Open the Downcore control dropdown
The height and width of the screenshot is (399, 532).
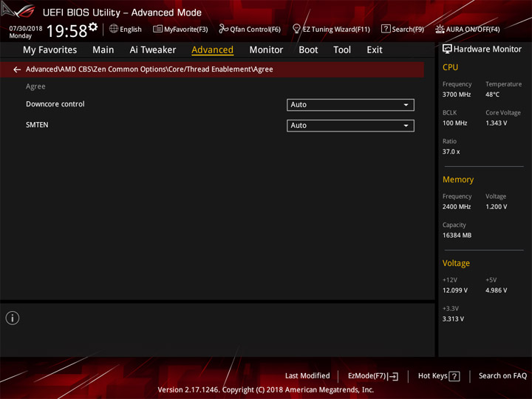[x=350, y=105]
